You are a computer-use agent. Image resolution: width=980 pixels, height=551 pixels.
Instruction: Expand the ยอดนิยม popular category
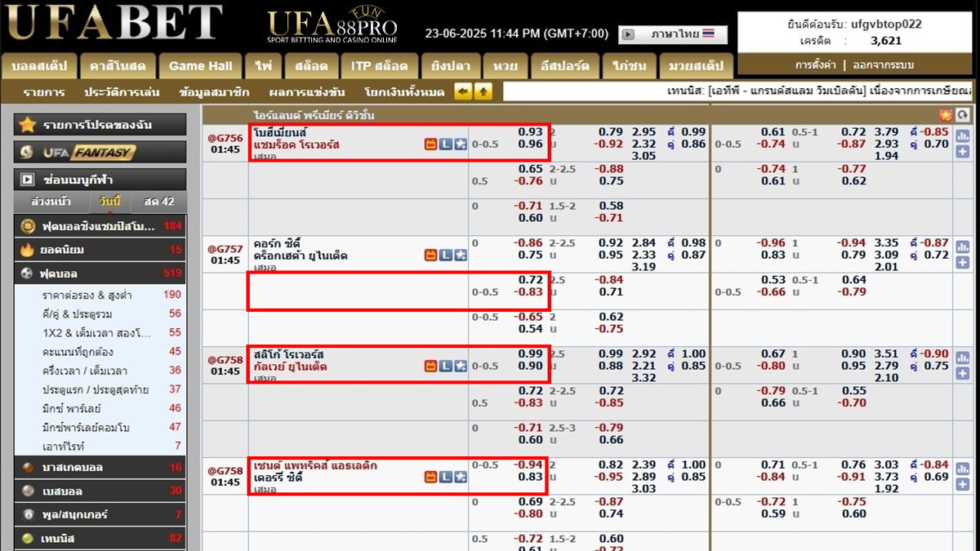(x=100, y=250)
